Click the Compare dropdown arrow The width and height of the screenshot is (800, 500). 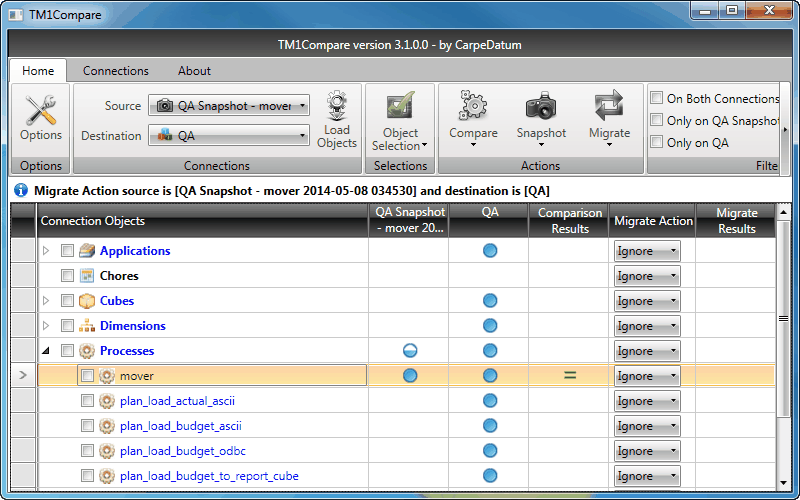[473, 145]
